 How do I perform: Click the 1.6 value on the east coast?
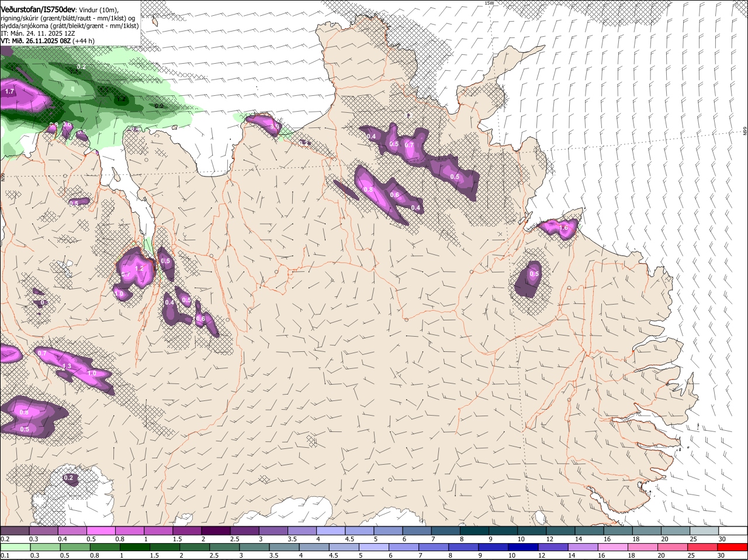(x=564, y=227)
